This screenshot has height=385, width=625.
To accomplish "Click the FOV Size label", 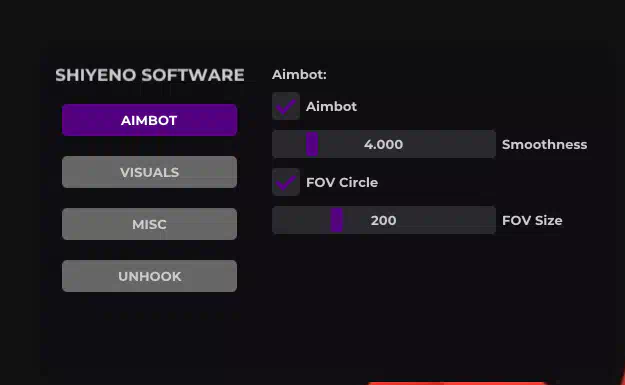I will tap(532, 220).
